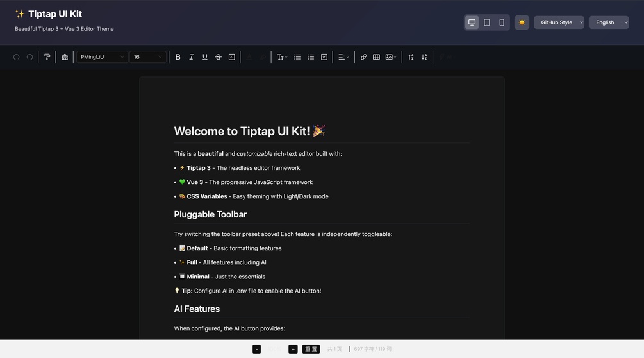Viewport: 644px width, 358px height.
Task: Clear formatting with the eraser icon
Action: [65, 57]
